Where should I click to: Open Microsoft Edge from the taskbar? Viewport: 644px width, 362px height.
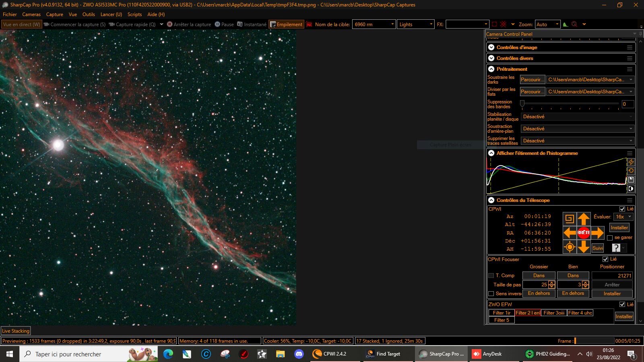coord(168,354)
